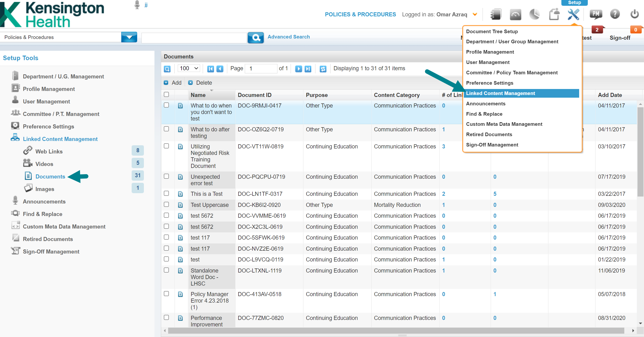
Task: Click the grid filter search icon
Action: click(167, 69)
